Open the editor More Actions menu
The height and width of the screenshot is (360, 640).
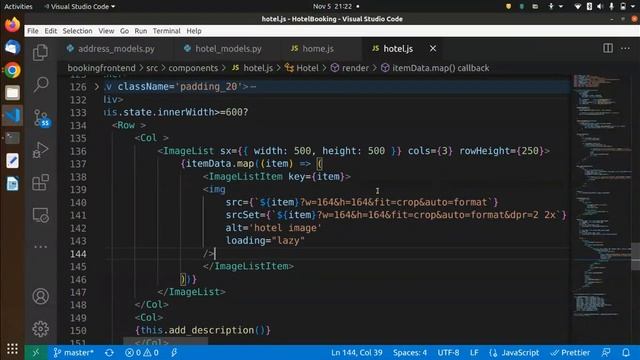625,48
